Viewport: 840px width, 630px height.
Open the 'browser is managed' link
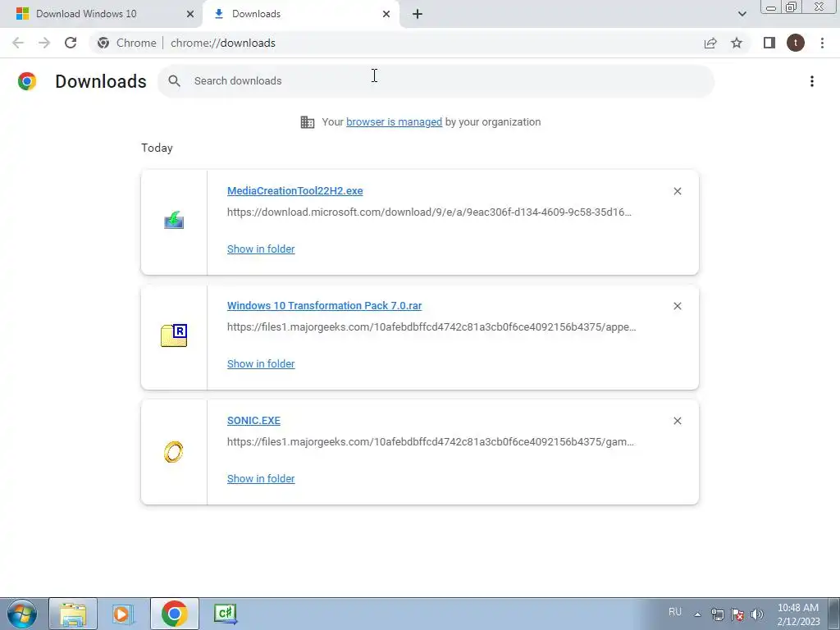click(394, 122)
